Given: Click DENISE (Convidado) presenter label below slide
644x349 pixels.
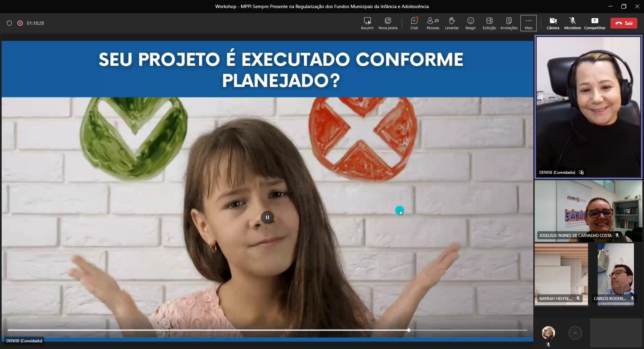Looking at the screenshot, I should tap(24, 341).
